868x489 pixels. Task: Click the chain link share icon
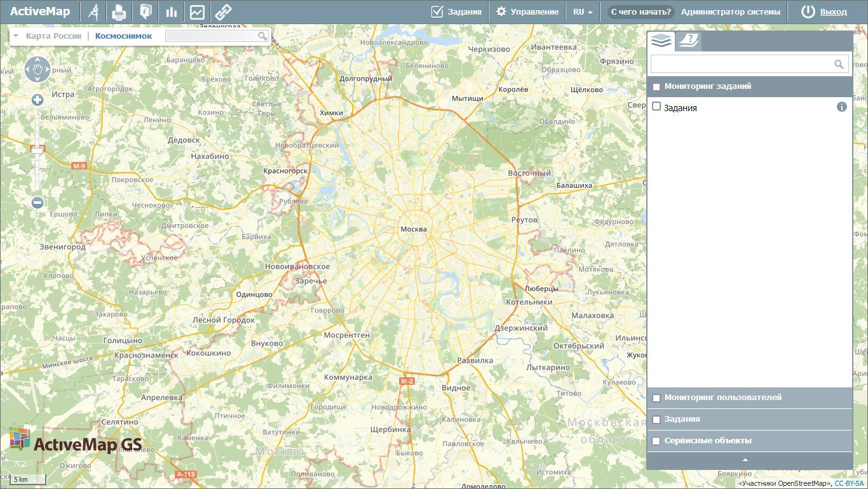pyautogui.click(x=222, y=12)
